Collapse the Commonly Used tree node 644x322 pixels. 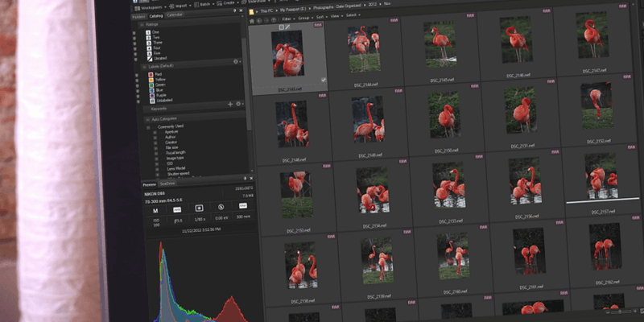click(148, 127)
